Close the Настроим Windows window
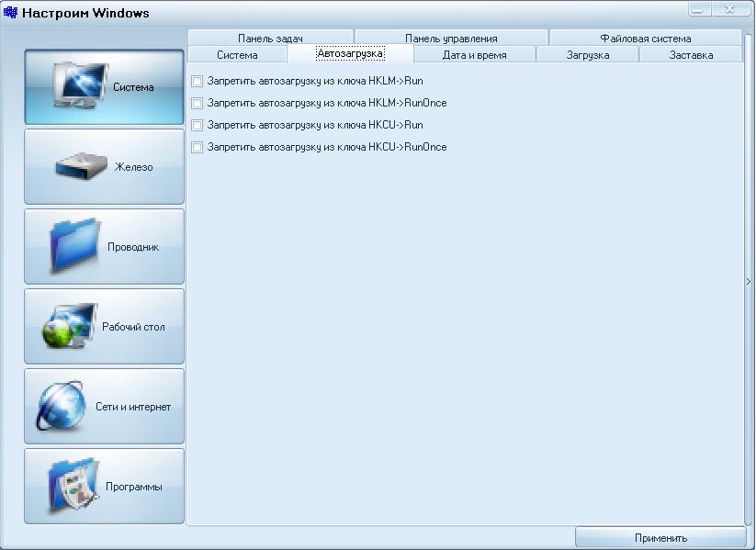This screenshot has width=756, height=550. tap(730, 8)
